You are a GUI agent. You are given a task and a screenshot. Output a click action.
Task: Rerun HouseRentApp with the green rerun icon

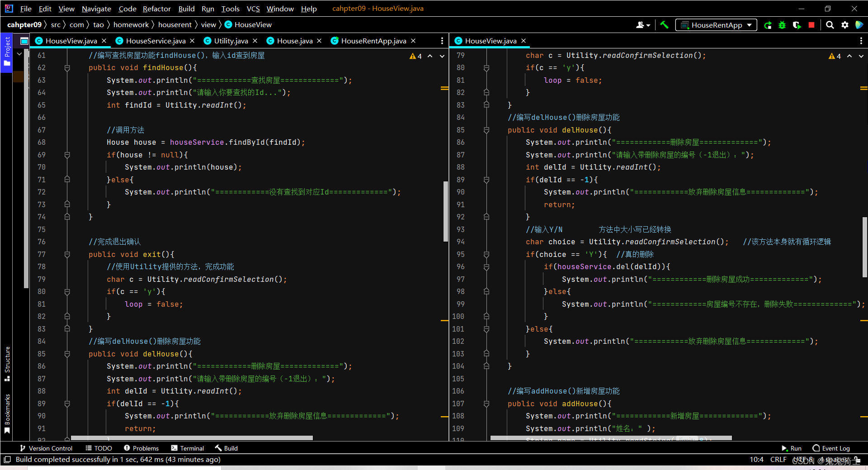[x=768, y=25]
